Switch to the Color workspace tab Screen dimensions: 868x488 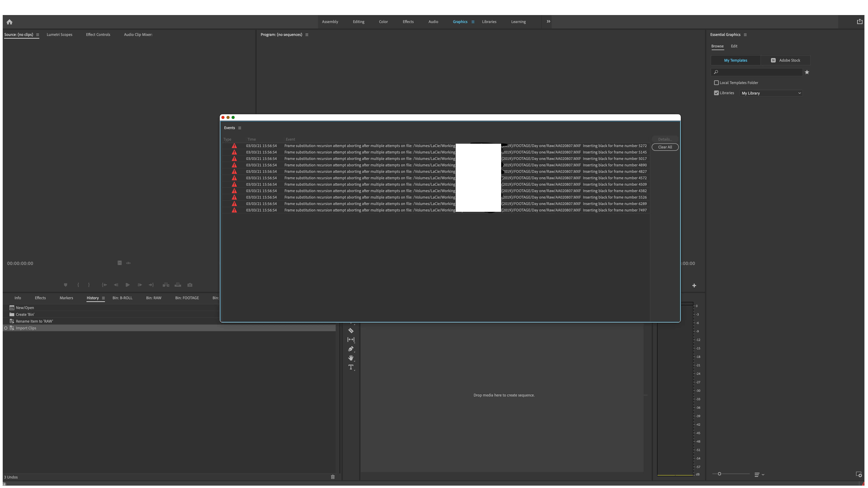pyautogui.click(x=383, y=22)
